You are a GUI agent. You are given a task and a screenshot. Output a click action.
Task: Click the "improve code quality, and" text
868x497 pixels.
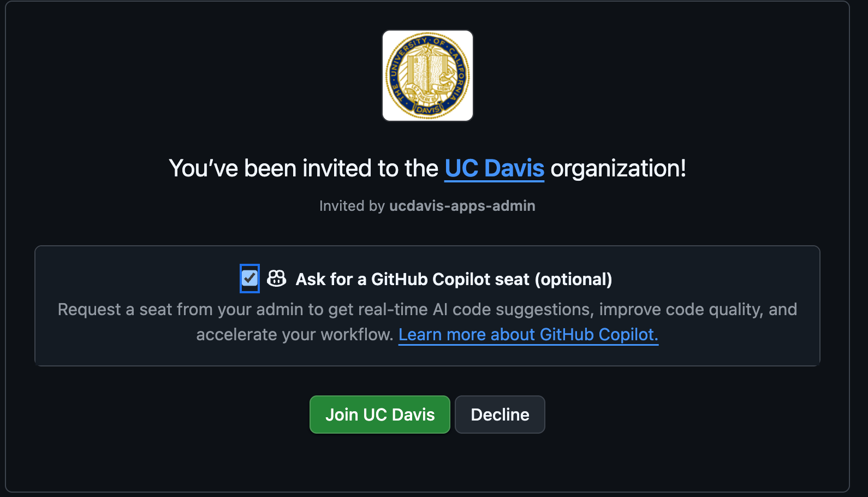tap(698, 310)
